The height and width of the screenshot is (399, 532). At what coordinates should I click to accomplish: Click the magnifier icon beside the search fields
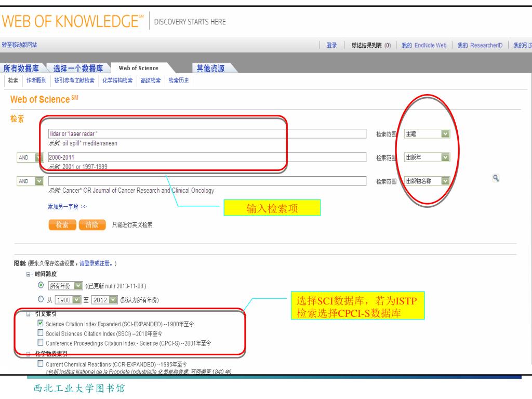coord(496,178)
